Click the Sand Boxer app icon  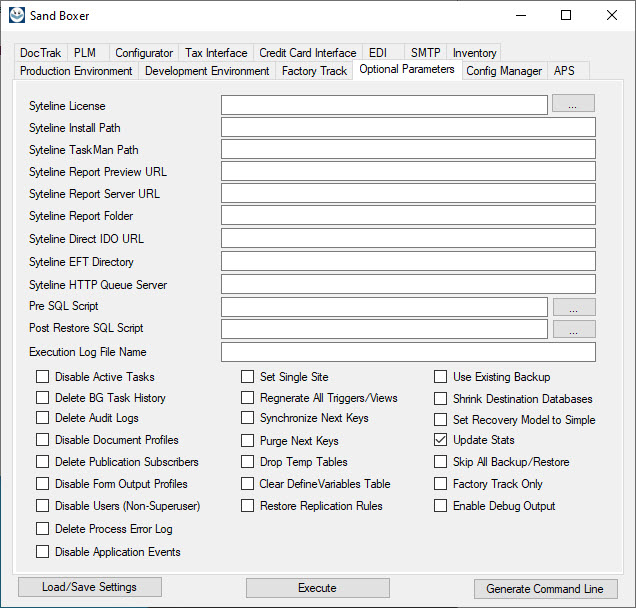click(x=17, y=15)
